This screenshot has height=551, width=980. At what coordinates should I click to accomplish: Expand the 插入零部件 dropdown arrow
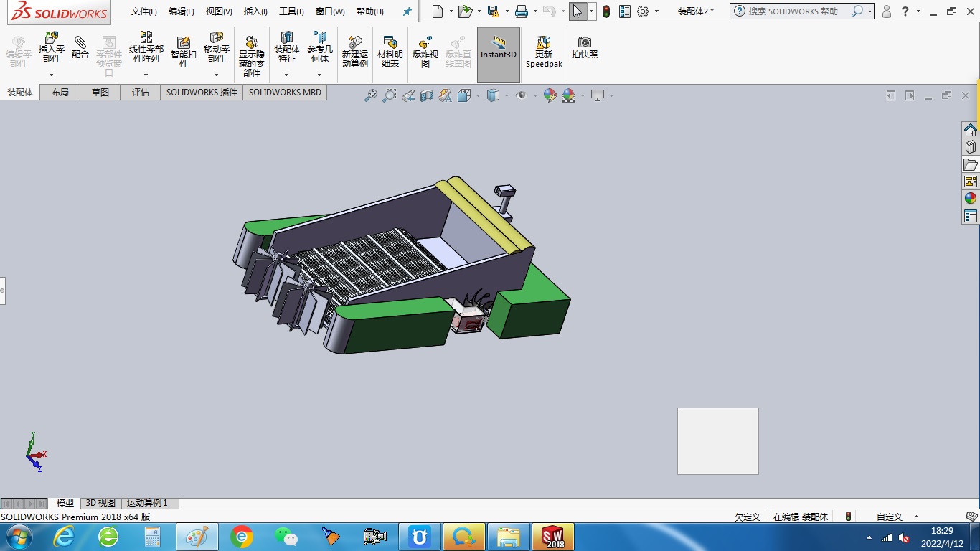(51, 75)
